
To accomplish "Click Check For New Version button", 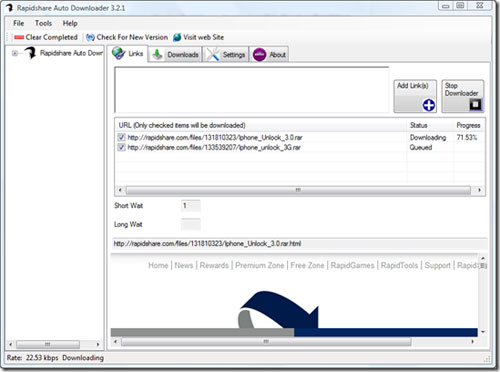I will 127,37.
